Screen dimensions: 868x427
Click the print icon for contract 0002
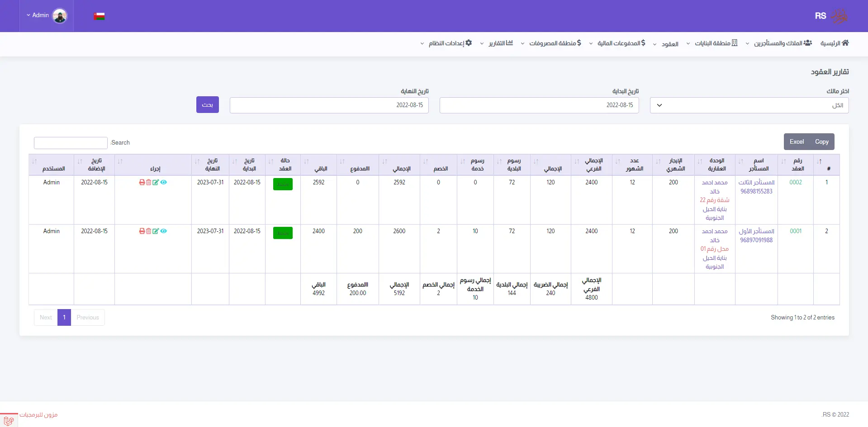tap(142, 183)
